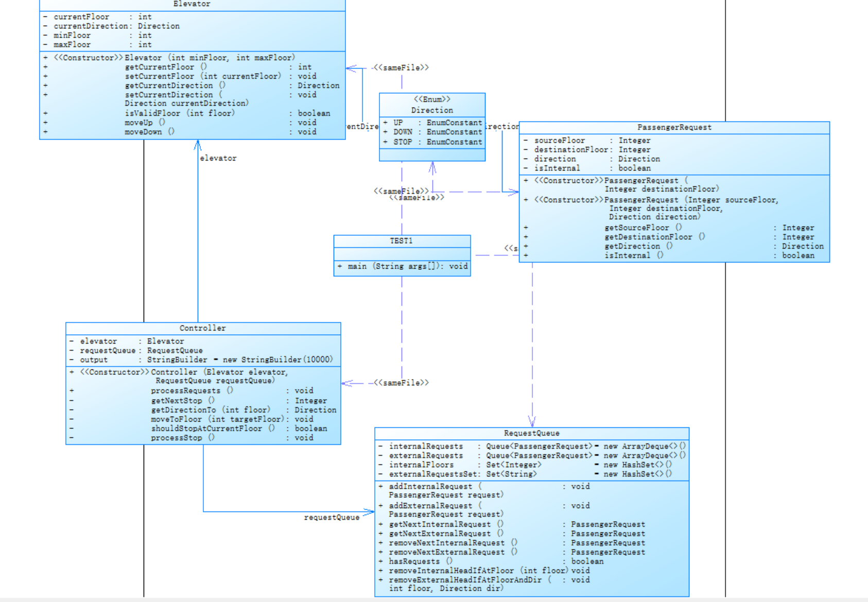Click the main (String args[]) method in TEST1
This screenshot has height=602, width=868.
point(402,266)
